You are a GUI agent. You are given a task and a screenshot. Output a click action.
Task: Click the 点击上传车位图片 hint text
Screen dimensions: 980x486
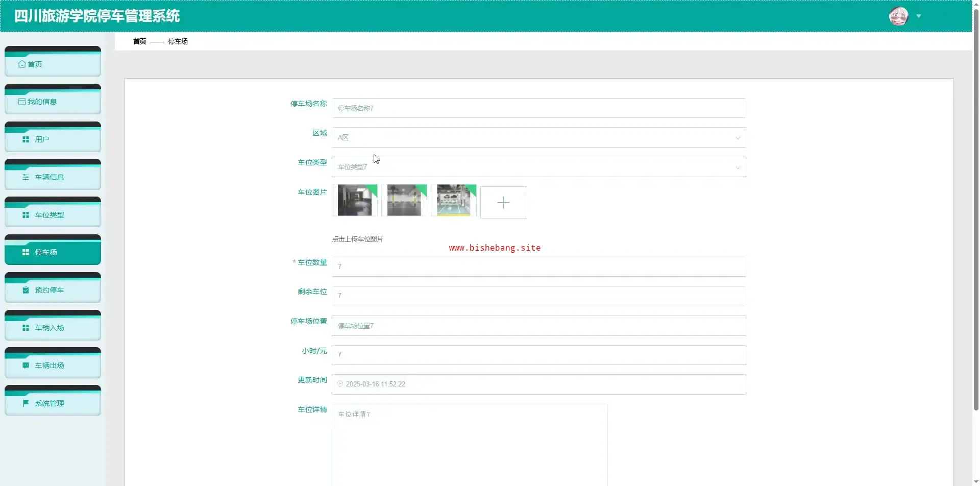357,239
